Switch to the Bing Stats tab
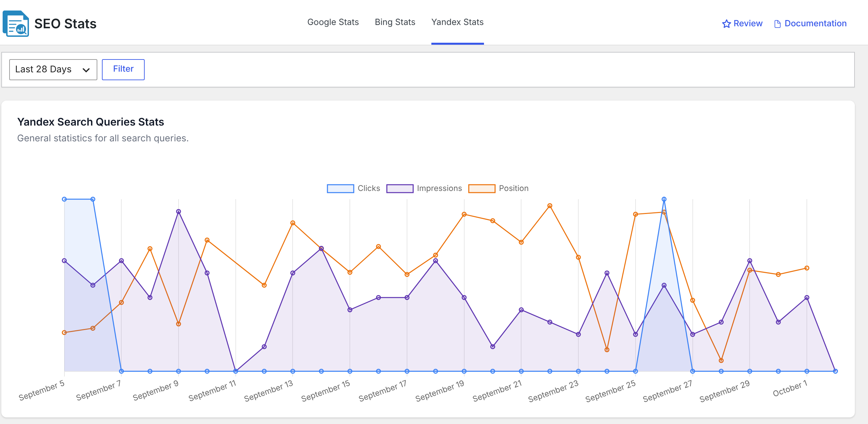 pos(395,22)
